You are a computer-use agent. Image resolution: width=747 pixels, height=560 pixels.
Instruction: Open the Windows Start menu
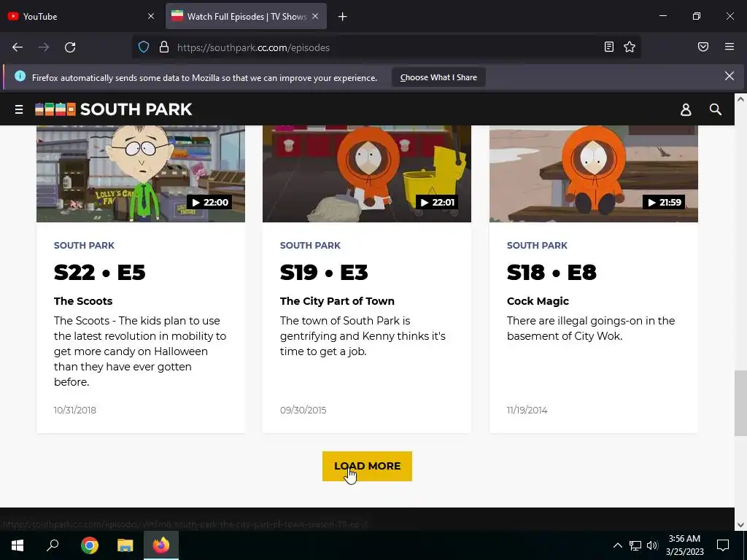tap(18, 545)
